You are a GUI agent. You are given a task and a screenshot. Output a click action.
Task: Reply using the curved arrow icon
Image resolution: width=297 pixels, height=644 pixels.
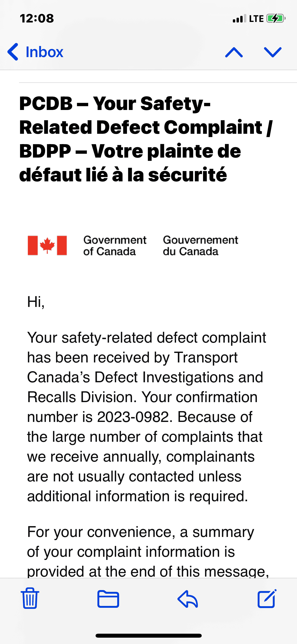(188, 599)
